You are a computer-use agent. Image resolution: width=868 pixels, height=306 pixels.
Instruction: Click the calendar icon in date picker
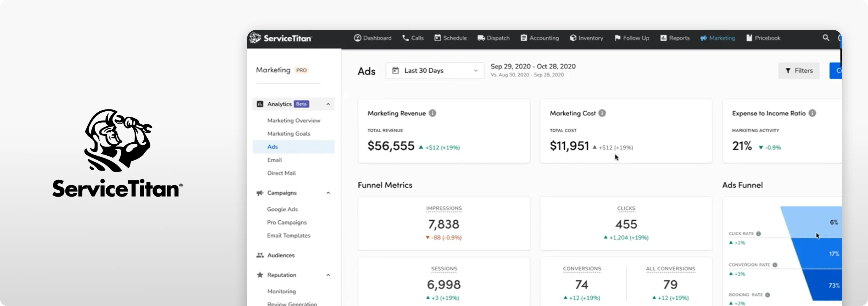click(x=396, y=70)
